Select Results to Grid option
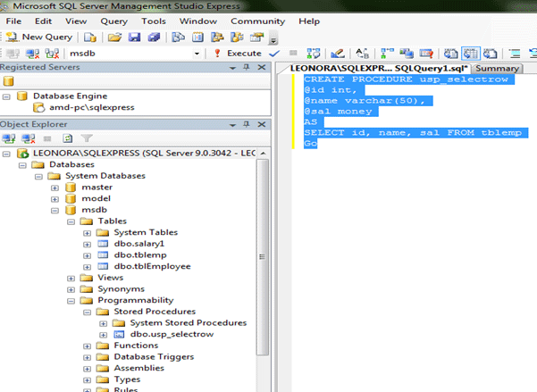The image size is (537, 392). (x=471, y=54)
